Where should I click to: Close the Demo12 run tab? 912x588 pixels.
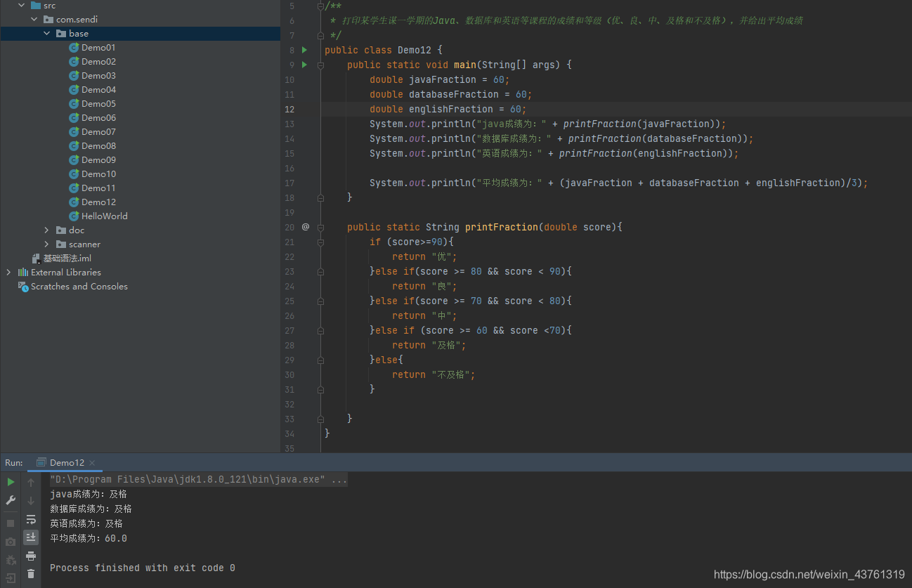point(92,463)
